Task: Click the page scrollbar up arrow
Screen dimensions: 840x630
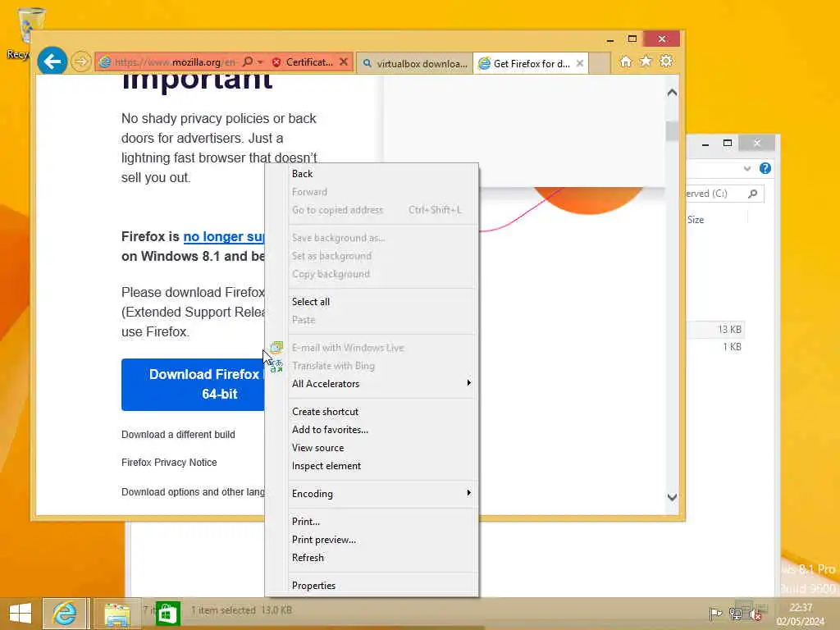Action: (673, 93)
